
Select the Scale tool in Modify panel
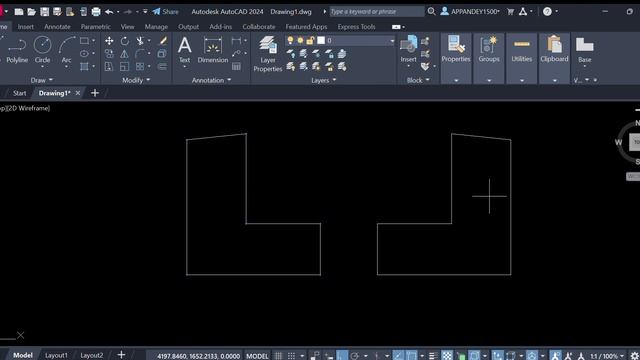click(x=124, y=66)
